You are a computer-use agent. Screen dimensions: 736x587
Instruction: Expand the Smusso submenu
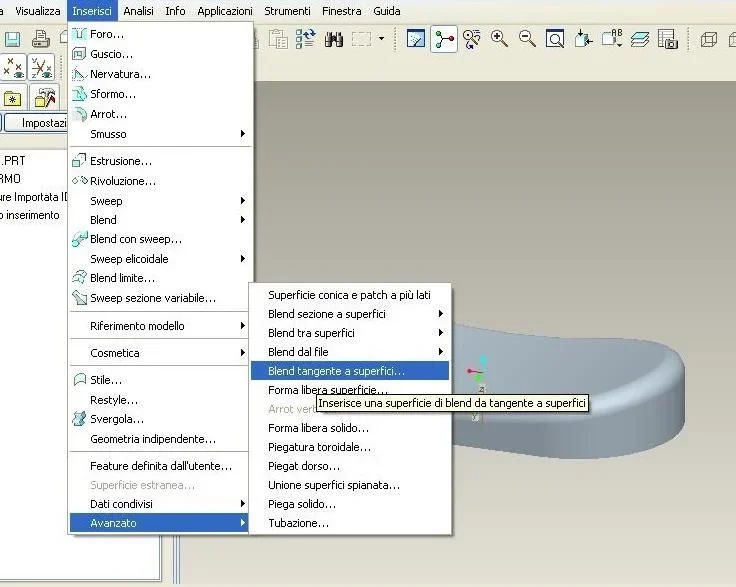pyautogui.click(x=160, y=134)
